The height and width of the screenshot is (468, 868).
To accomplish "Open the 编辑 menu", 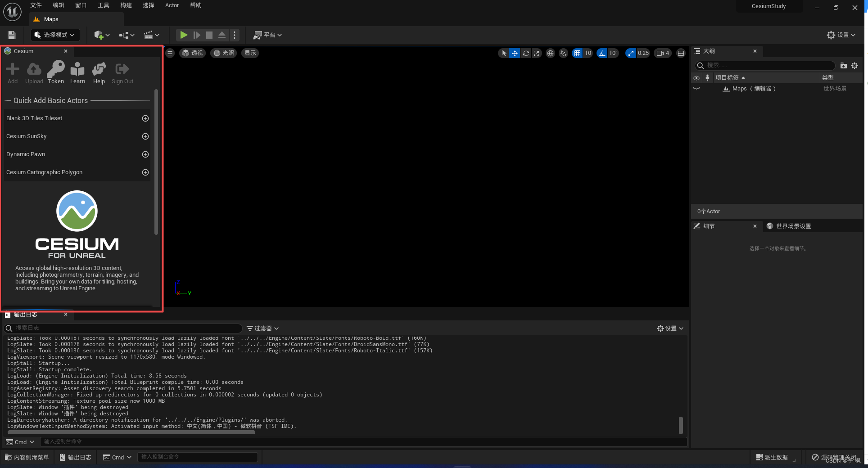I will point(59,5).
